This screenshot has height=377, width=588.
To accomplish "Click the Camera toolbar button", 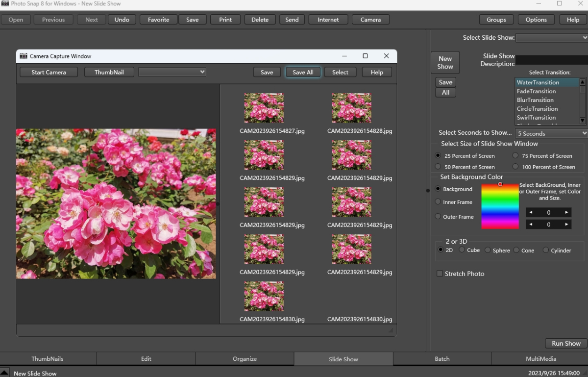I will coord(370,20).
